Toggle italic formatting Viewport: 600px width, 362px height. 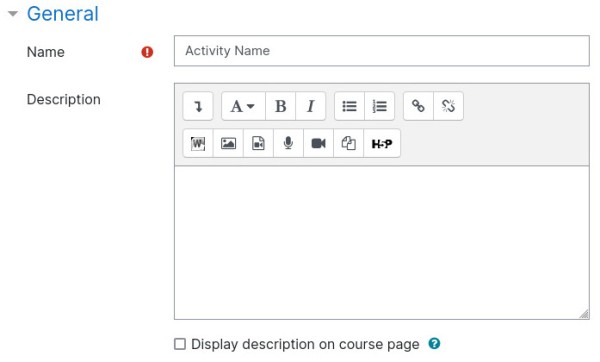click(x=311, y=106)
